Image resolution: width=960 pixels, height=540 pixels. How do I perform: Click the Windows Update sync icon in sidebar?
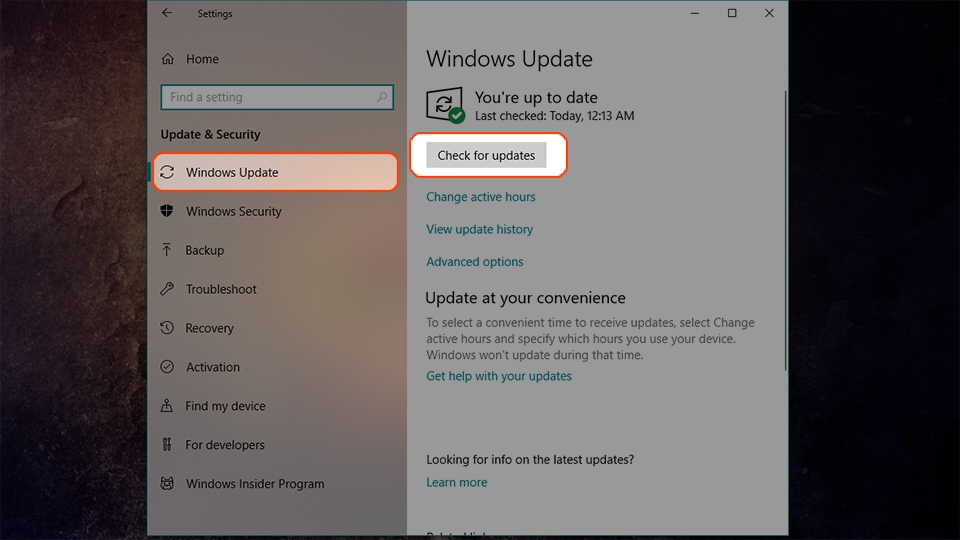coord(167,172)
